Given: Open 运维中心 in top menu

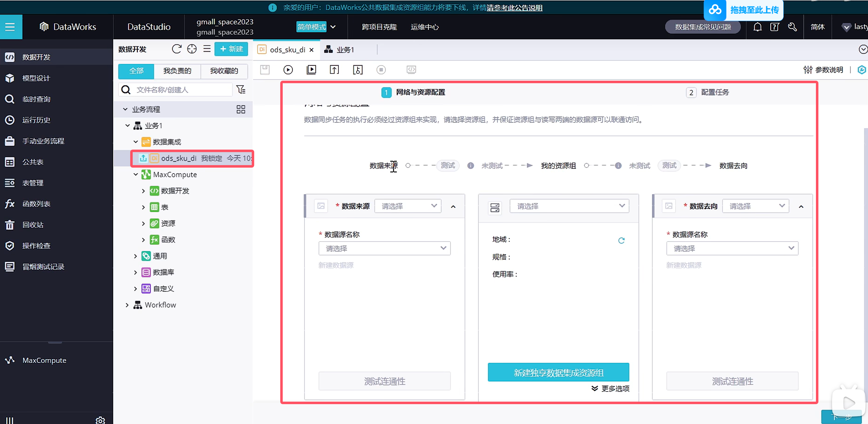Looking at the screenshot, I should click(x=424, y=27).
